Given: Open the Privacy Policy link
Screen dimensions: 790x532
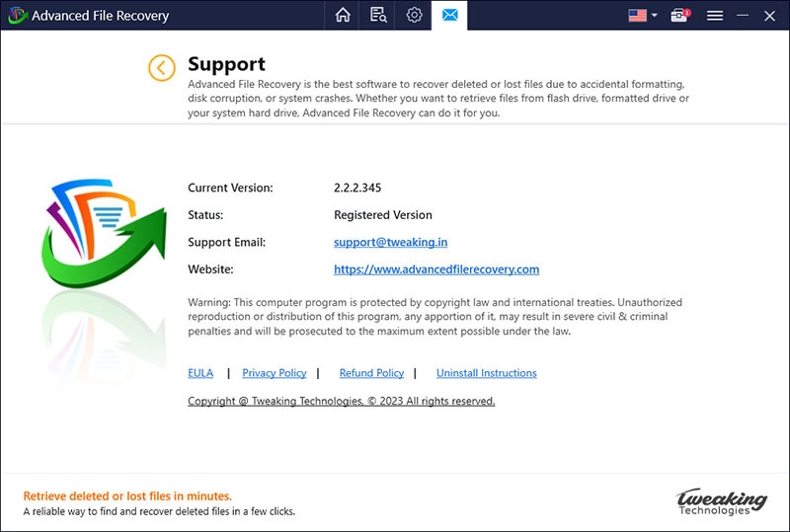Looking at the screenshot, I should (275, 373).
